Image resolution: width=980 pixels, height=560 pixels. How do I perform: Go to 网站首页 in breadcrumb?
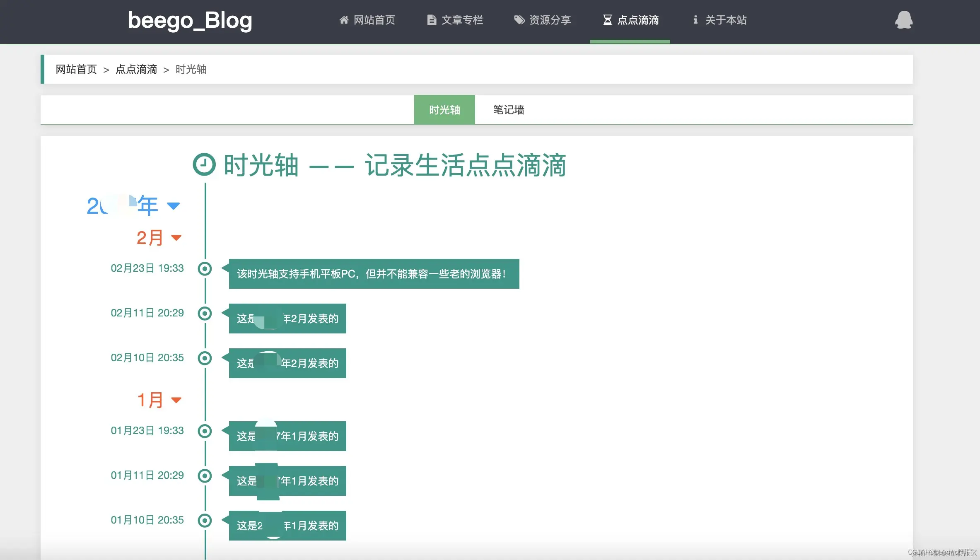point(76,69)
